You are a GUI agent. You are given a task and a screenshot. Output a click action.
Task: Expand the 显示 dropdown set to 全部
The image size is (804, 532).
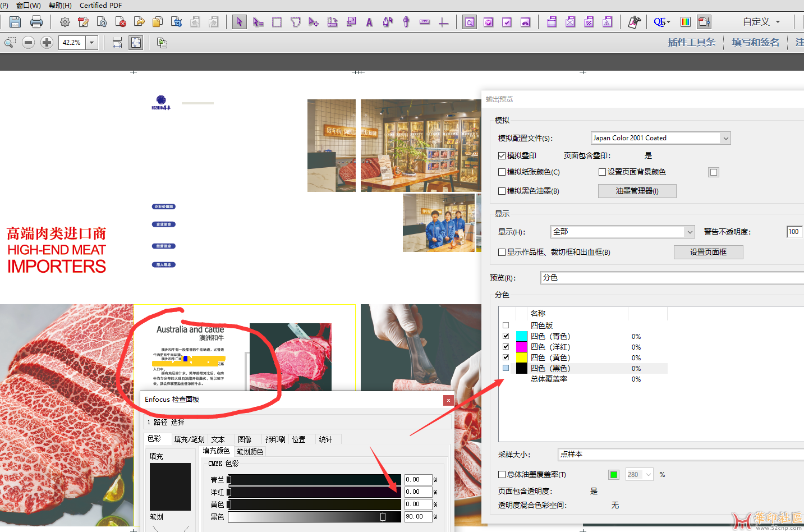(x=690, y=232)
